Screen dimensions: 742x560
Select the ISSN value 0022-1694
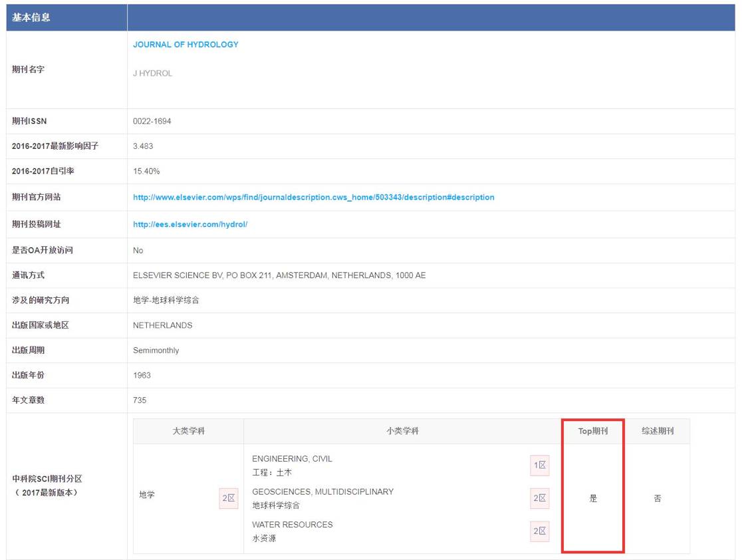pyautogui.click(x=151, y=122)
